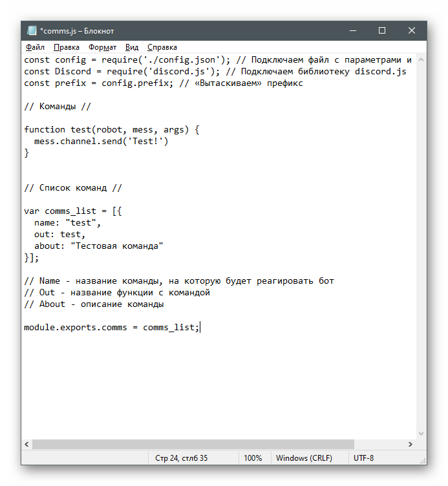448x486 pixels.
Task: Open the Вид menu
Action: point(132,47)
